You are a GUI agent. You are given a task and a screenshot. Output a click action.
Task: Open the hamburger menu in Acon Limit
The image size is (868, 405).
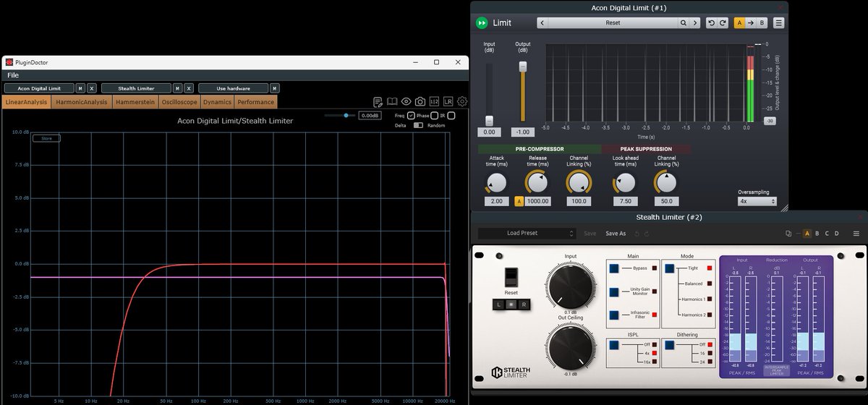point(778,23)
